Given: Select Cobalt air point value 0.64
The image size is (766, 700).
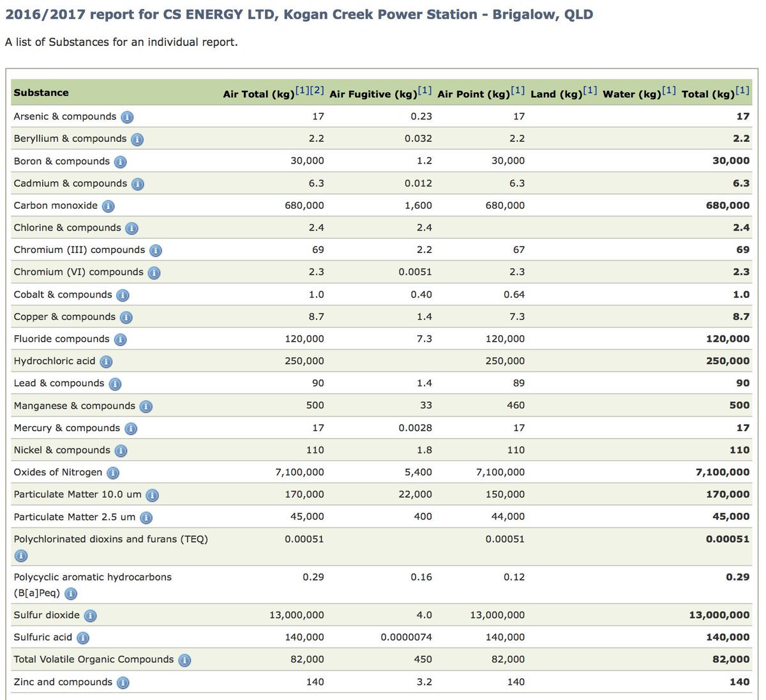Looking at the screenshot, I should (x=514, y=294).
